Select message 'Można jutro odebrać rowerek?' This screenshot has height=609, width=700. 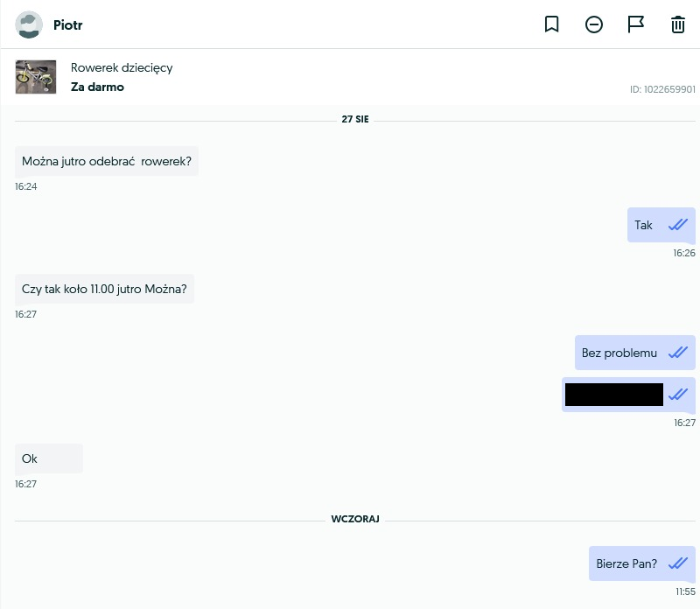point(107,161)
